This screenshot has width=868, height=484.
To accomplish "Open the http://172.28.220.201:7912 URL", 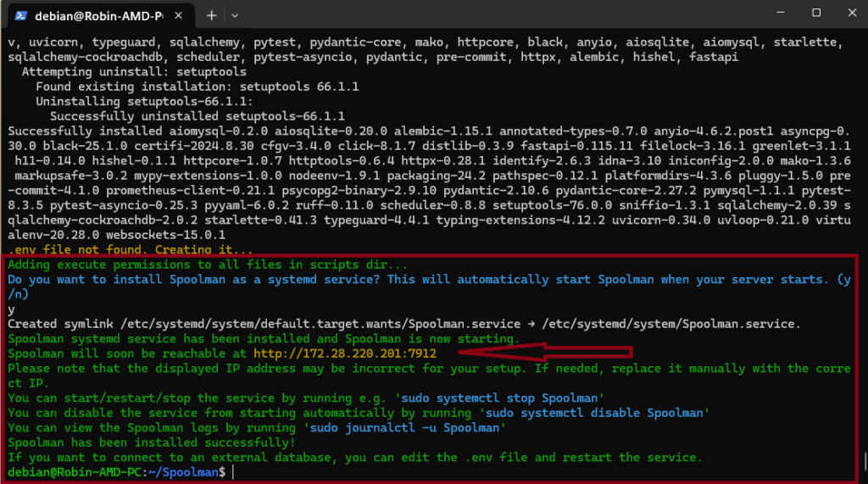I will (x=345, y=353).
